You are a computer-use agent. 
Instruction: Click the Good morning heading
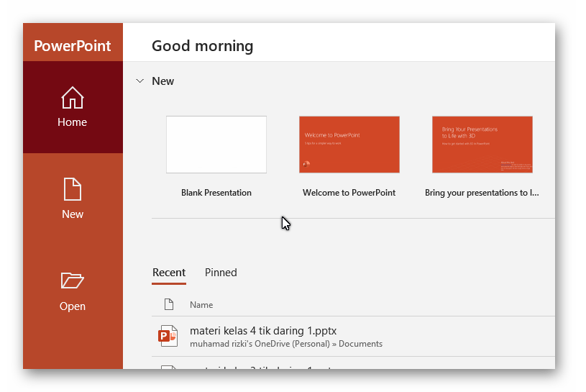tap(203, 46)
